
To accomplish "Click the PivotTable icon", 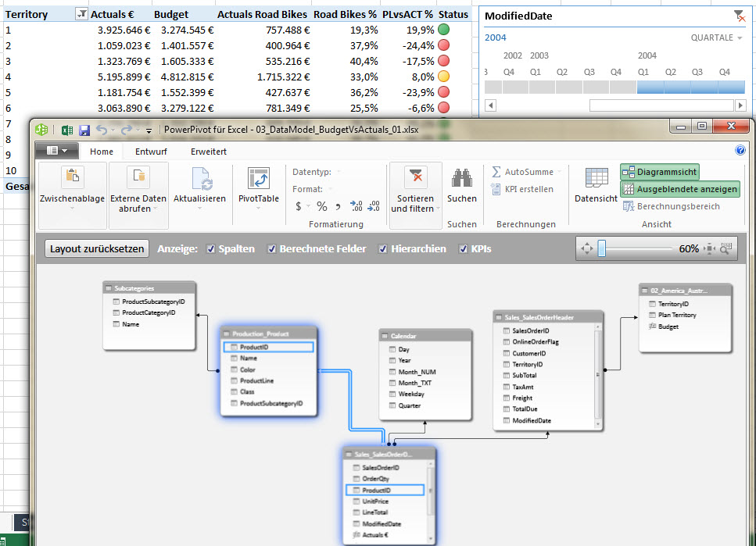I will (x=259, y=178).
